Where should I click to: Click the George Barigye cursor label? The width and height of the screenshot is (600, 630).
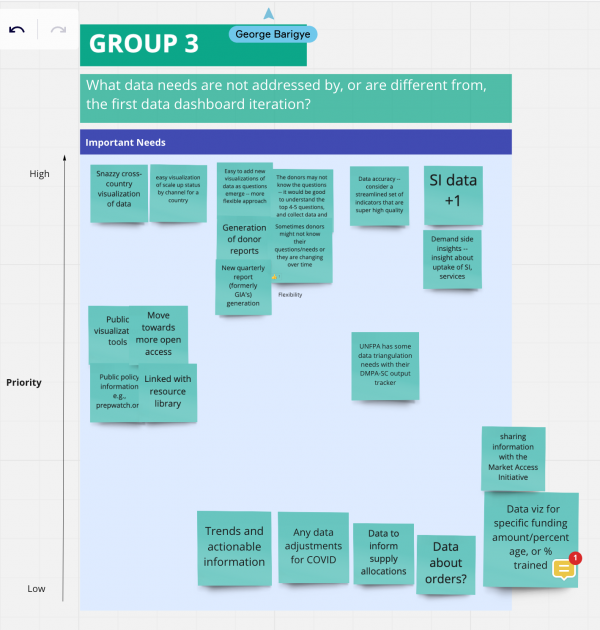tap(273, 34)
